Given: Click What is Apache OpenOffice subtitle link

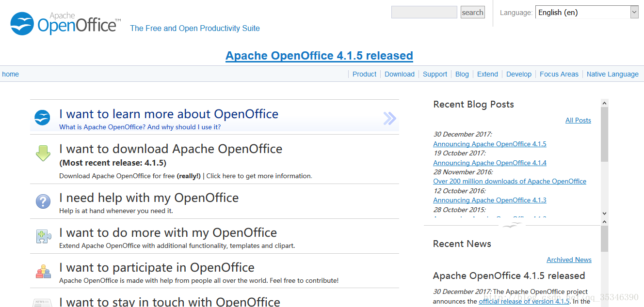Looking at the screenshot, I should [140, 127].
